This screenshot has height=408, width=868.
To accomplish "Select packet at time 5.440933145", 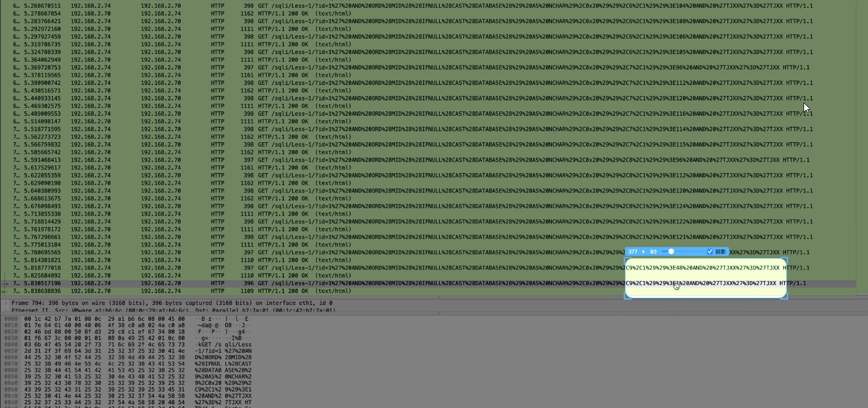I will [428, 98].
